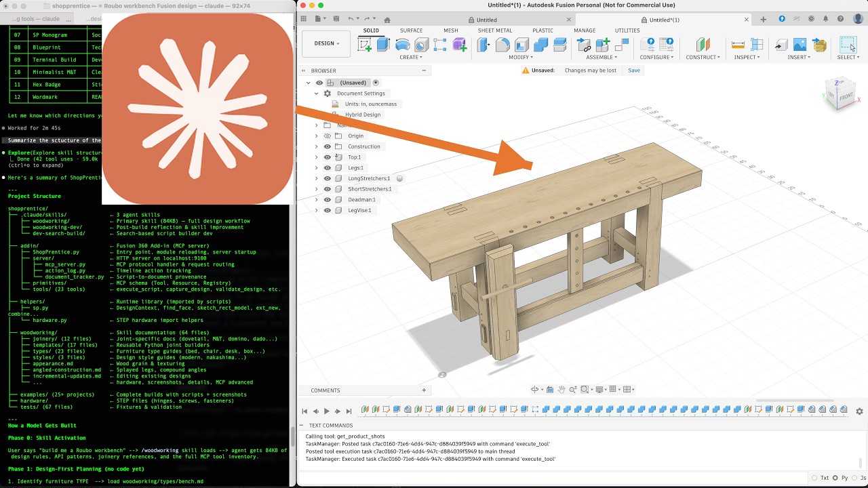
Task: Click the New Component icon in Assemble
Action: pos(602,45)
